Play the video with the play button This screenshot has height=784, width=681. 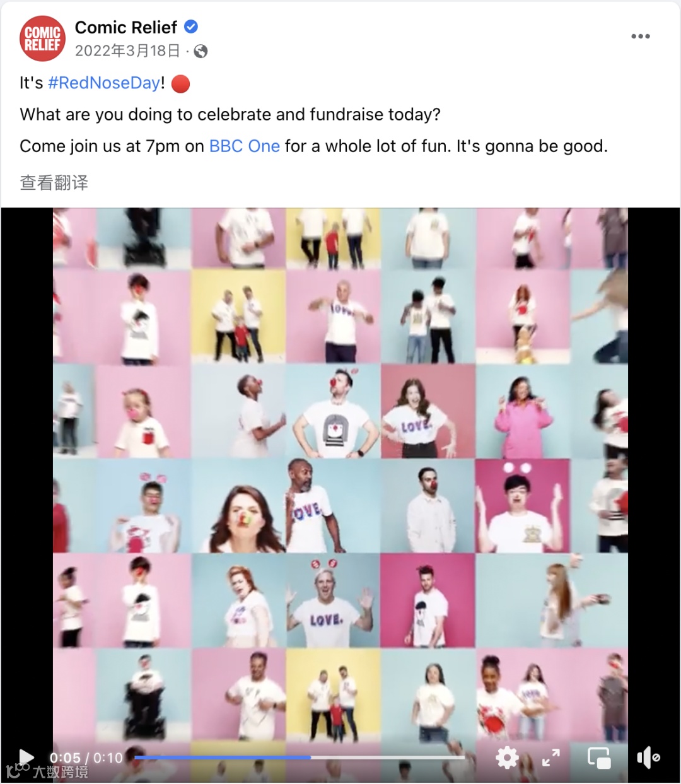(x=26, y=757)
